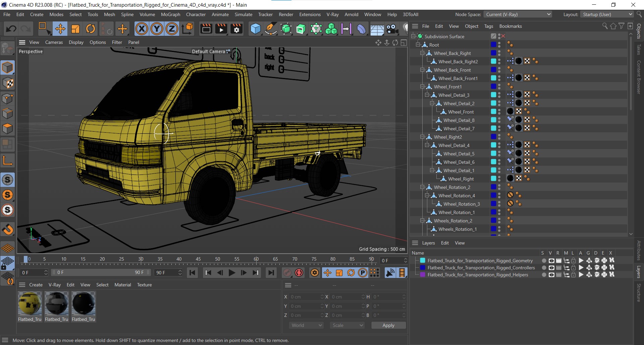Collapse the Wheel_Rotation_2 tree node

click(x=423, y=187)
